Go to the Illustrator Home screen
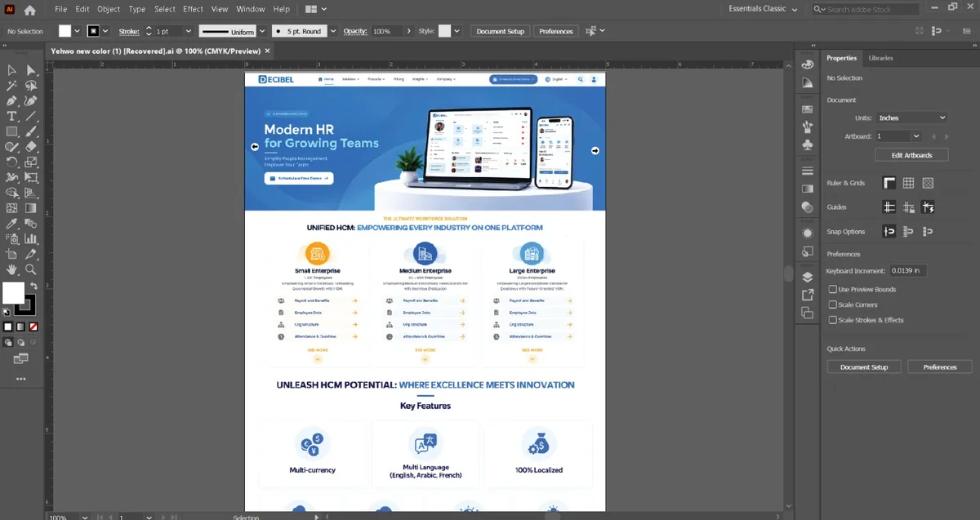This screenshot has height=520, width=980. 30,10
